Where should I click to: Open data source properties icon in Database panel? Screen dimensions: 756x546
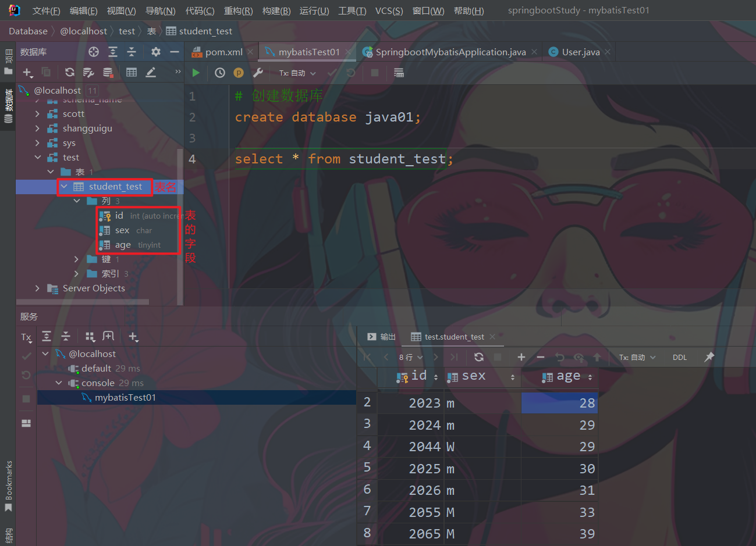coord(88,72)
